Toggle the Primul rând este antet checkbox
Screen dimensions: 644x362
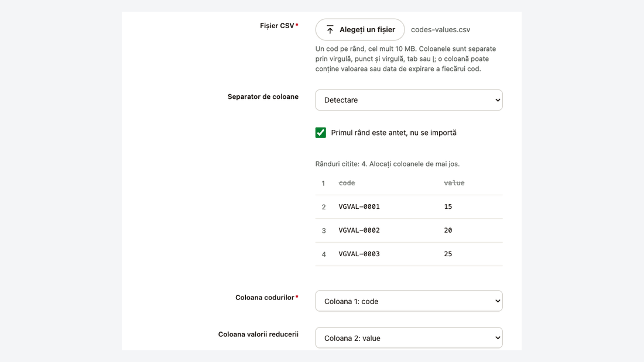pyautogui.click(x=320, y=133)
